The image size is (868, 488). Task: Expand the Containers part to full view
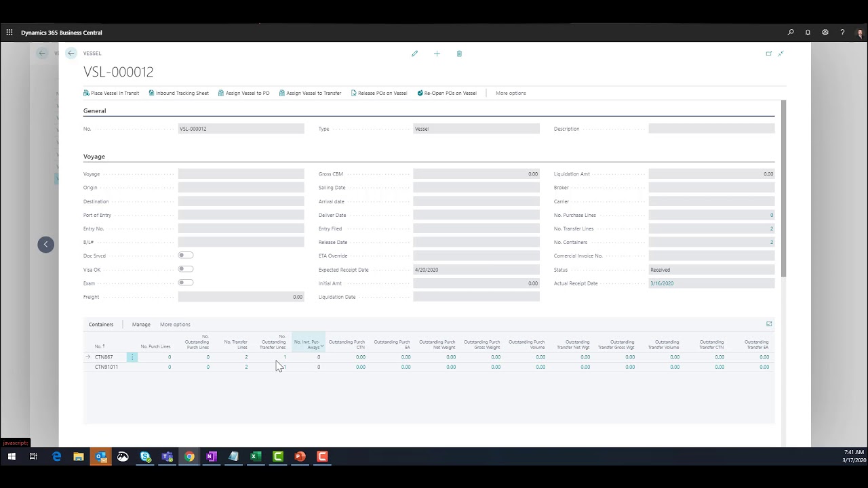[769, 324]
